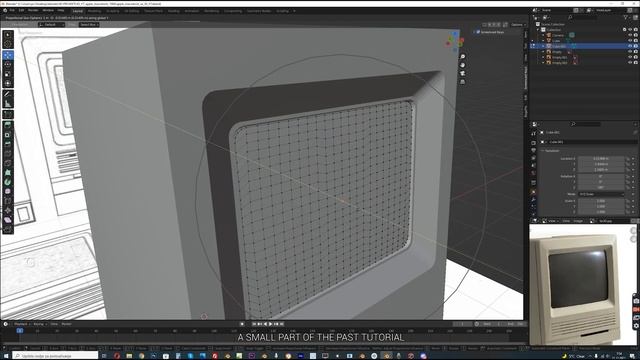Open the Drag Select Box dropdown
The width and height of the screenshot is (640, 360).
89,24
